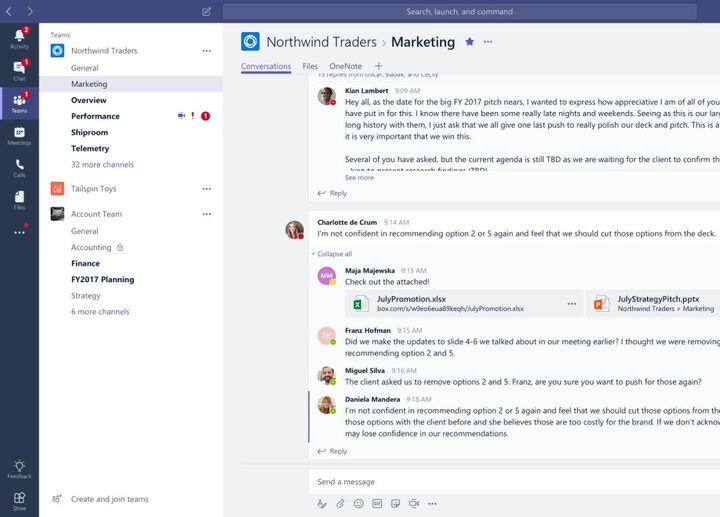This screenshot has width=720, height=517.
Task: Switch to the OneNote tab
Action: 345,66
